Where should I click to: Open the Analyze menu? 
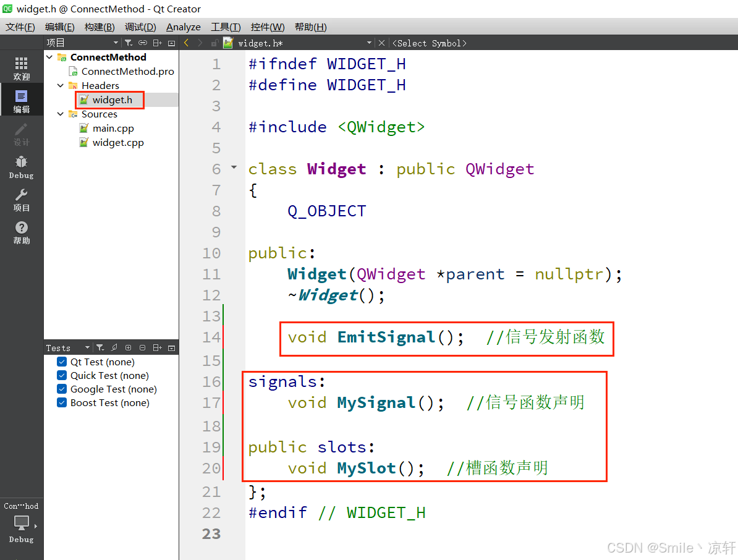point(184,27)
